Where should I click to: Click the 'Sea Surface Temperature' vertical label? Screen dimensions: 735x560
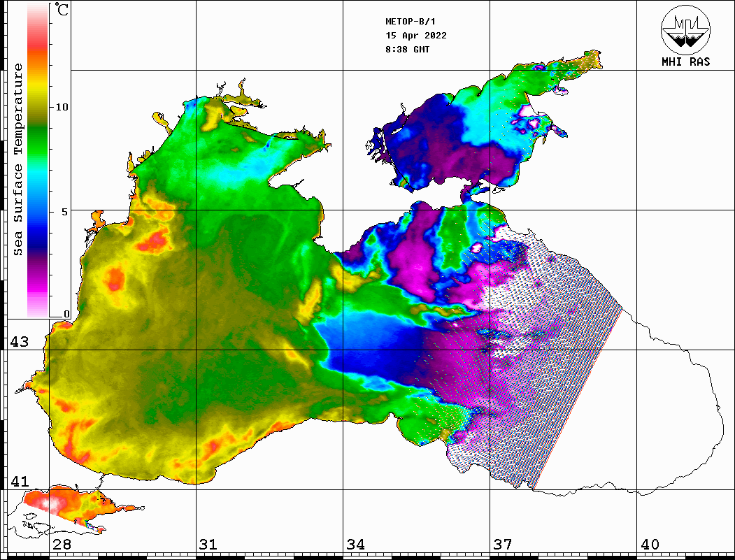click(17, 159)
